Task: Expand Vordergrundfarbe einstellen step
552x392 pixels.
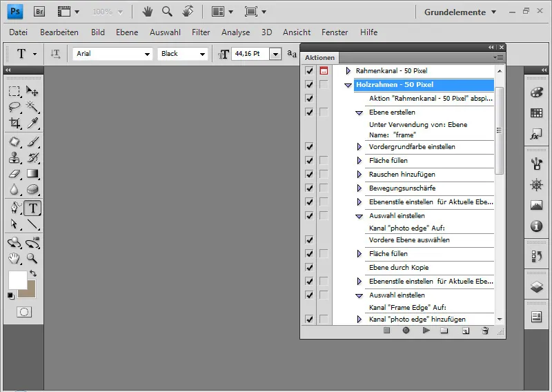Action: pyautogui.click(x=359, y=147)
